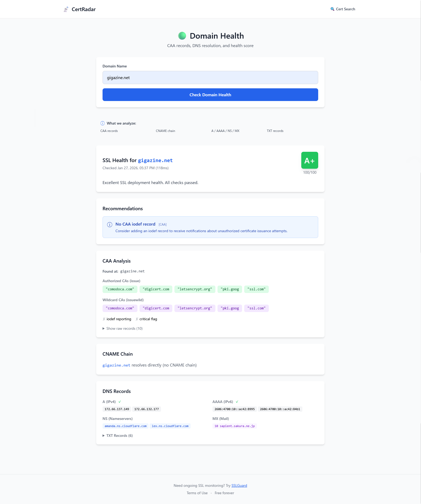Expand Show raw records (10)
This screenshot has height=504, width=421.
click(123, 328)
